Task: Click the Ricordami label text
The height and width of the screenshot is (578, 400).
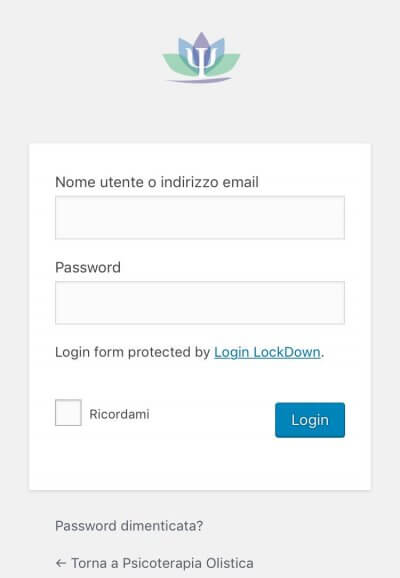Action: pos(119,414)
